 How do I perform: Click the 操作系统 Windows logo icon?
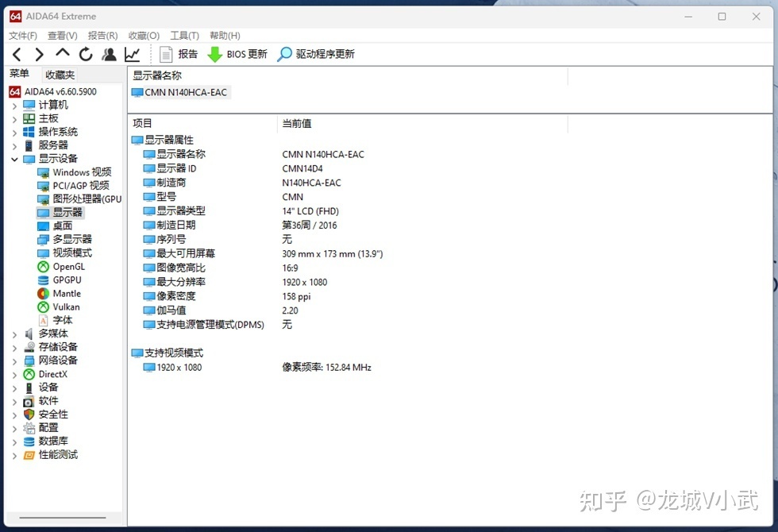(x=29, y=132)
